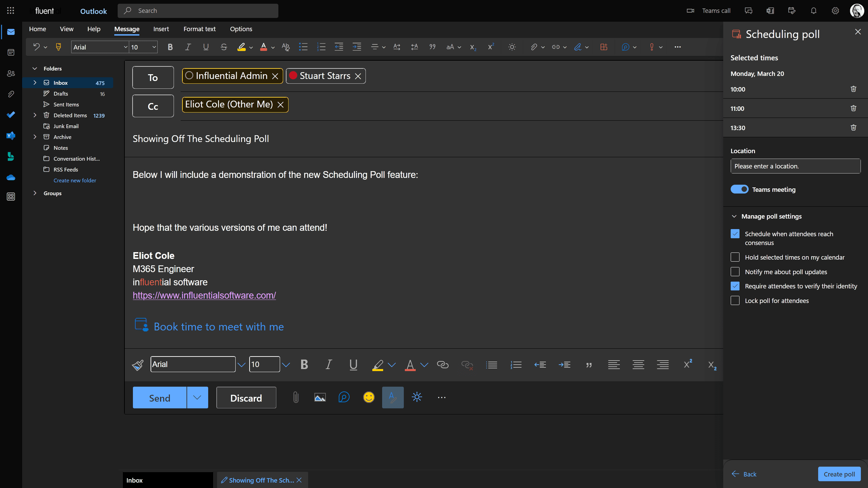Open the Send options dropdown arrow

197,398
